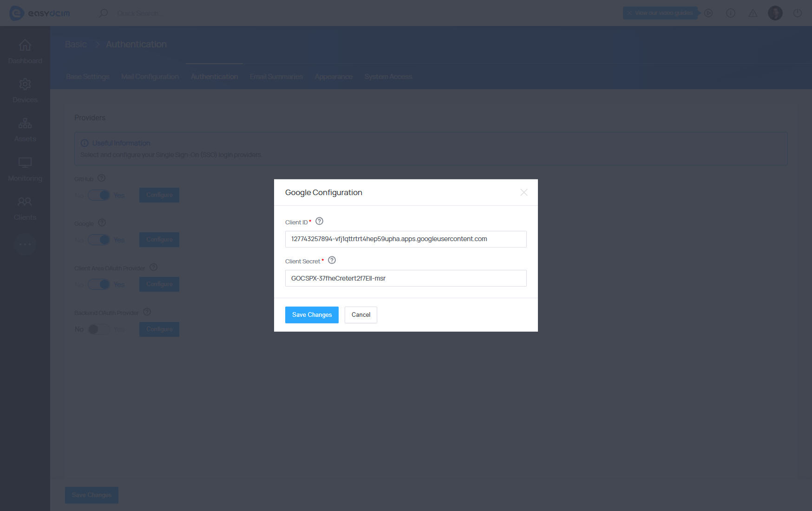Click the Google help icon
Image resolution: width=812 pixels, height=511 pixels.
coord(102,223)
